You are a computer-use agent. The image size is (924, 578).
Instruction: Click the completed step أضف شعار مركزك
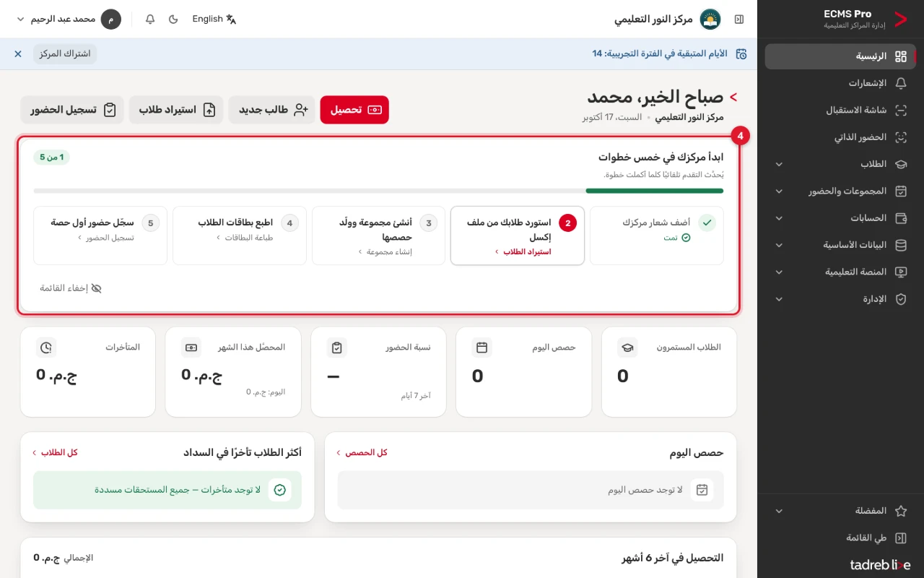coord(656,236)
